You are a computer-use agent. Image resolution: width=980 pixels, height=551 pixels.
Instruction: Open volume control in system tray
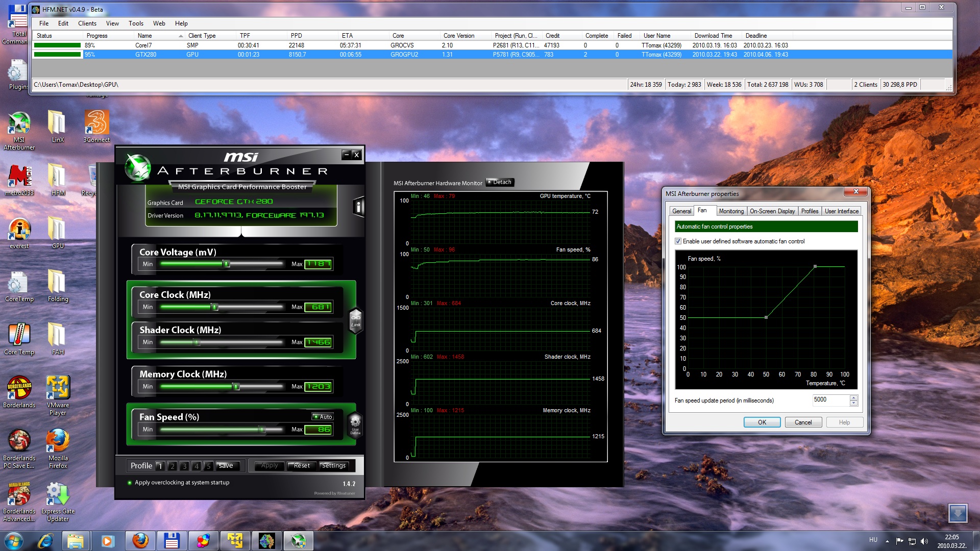(924, 541)
